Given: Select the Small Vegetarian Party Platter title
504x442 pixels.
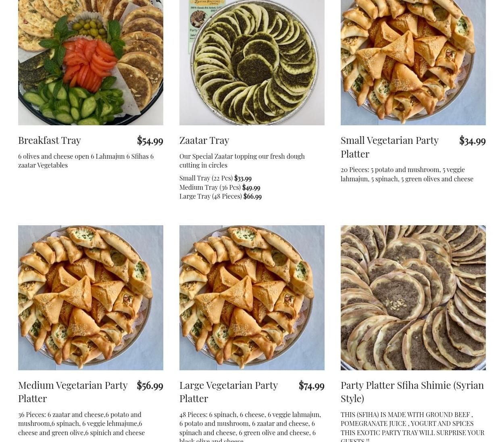Looking at the screenshot, I should tap(389, 147).
